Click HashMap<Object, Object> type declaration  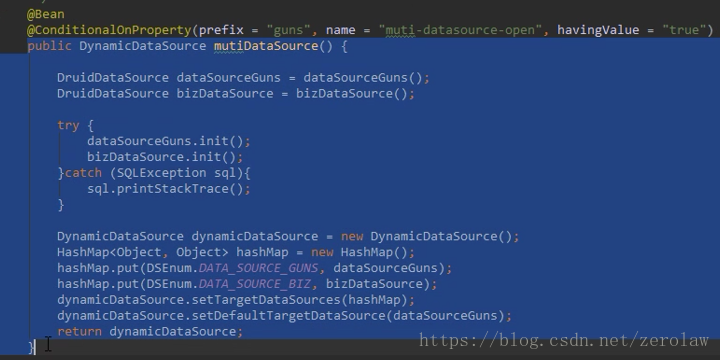pyautogui.click(x=143, y=253)
